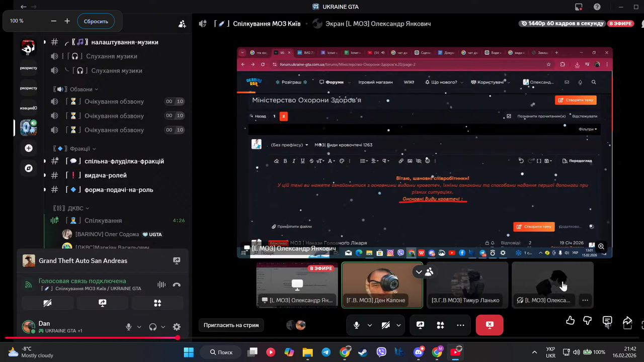Click share screen icon in the bottom call controls

421,325
